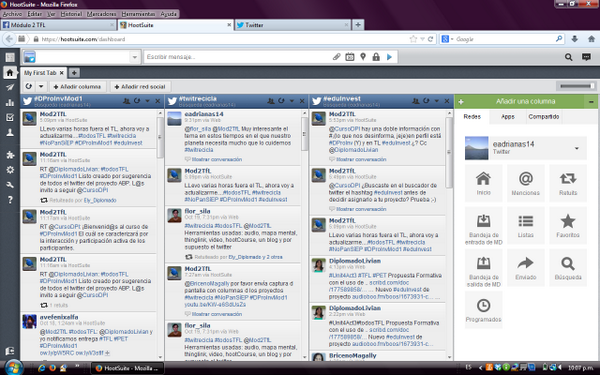Add location with the pin icon

pos(363,57)
